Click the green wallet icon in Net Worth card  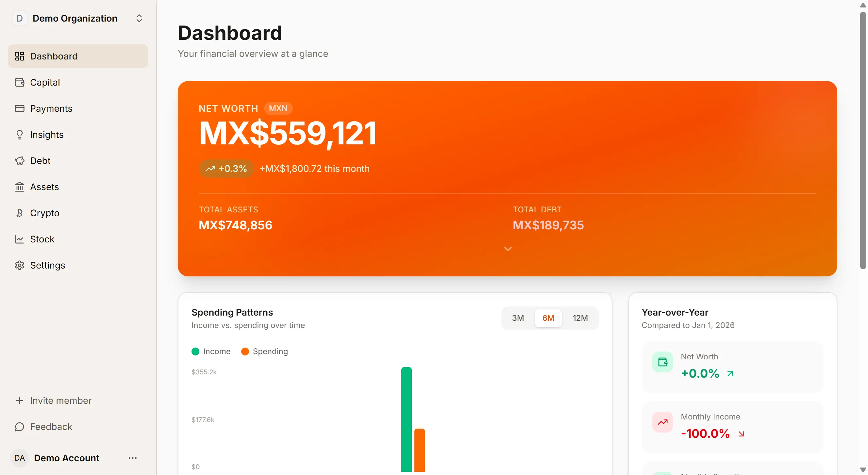662,362
